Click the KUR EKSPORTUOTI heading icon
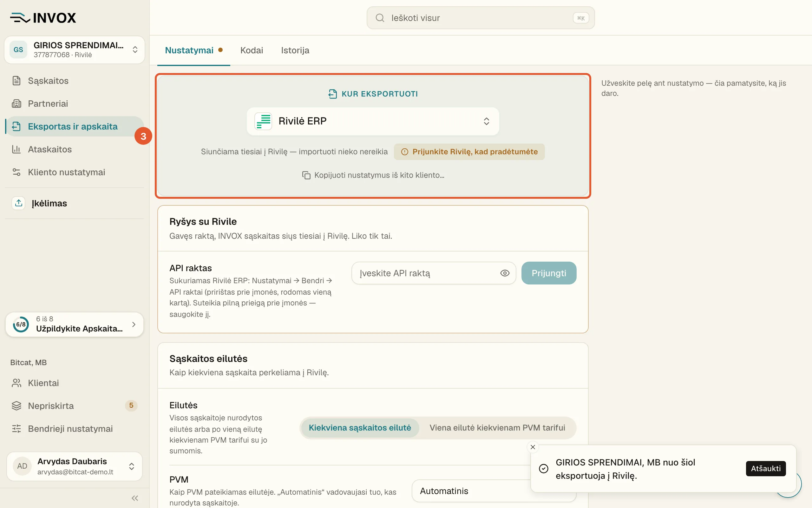This screenshot has width=812, height=508. pyautogui.click(x=332, y=94)
